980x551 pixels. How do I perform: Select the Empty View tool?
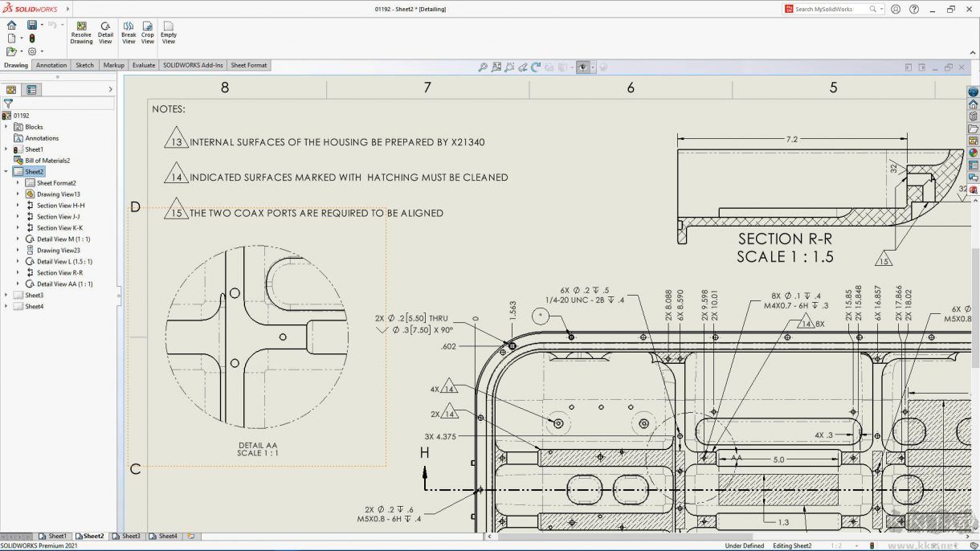point(169,32)
